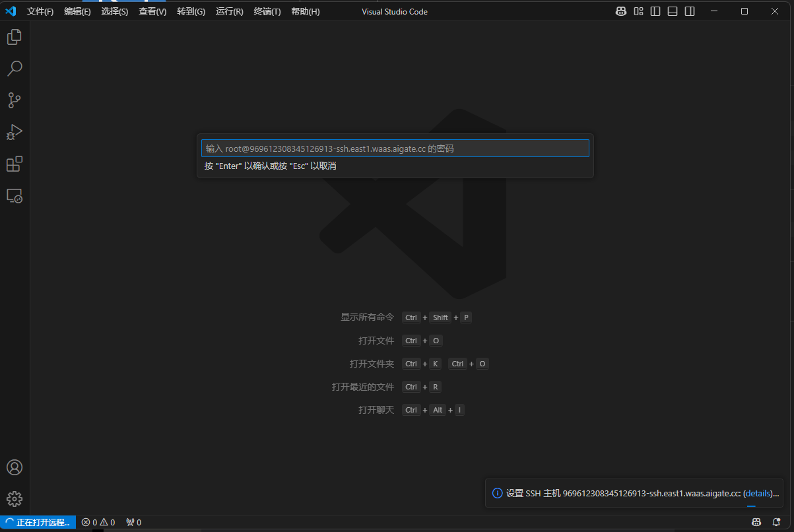Toggle the bottom panel layout icon

coord(673,11)
